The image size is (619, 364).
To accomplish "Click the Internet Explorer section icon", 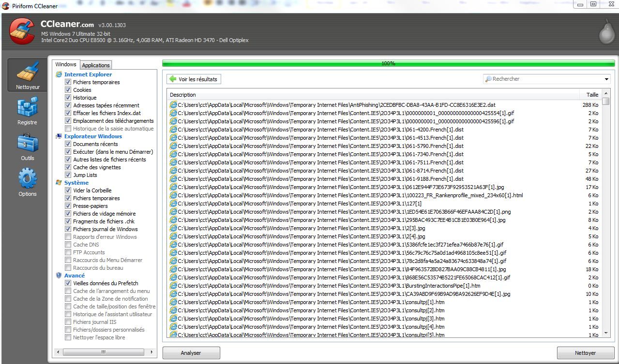I will (x=59, y=74).
